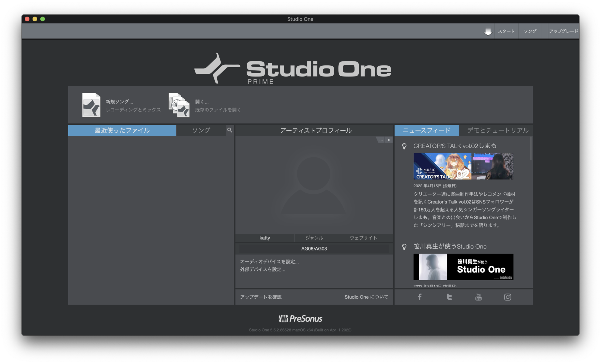The height and width of the screenshot is (364, 601).
Task: Open the Facebook icon link
Action: pos(419,297)
